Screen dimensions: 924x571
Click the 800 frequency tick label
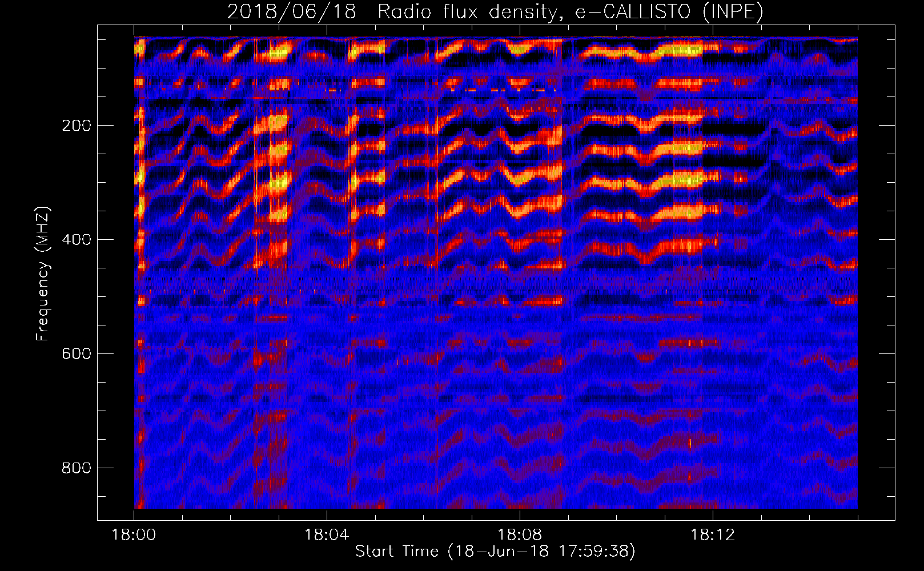[x=76, y=468]
